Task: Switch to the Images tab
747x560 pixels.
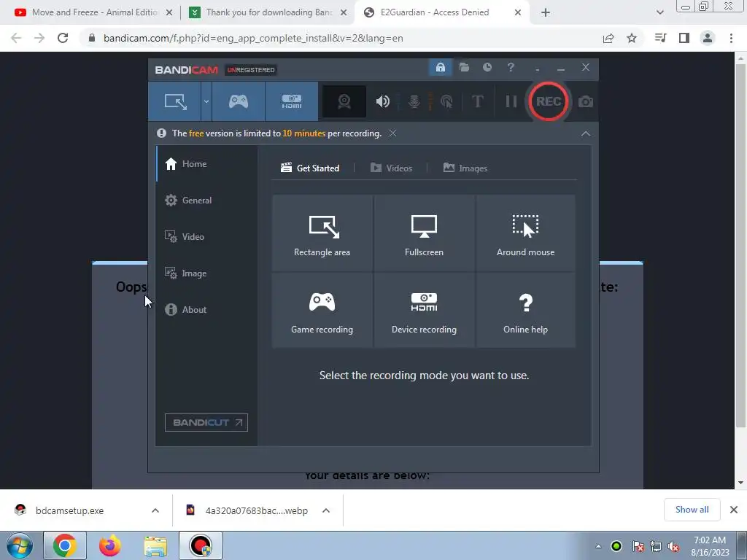Action: coord(465,168)
